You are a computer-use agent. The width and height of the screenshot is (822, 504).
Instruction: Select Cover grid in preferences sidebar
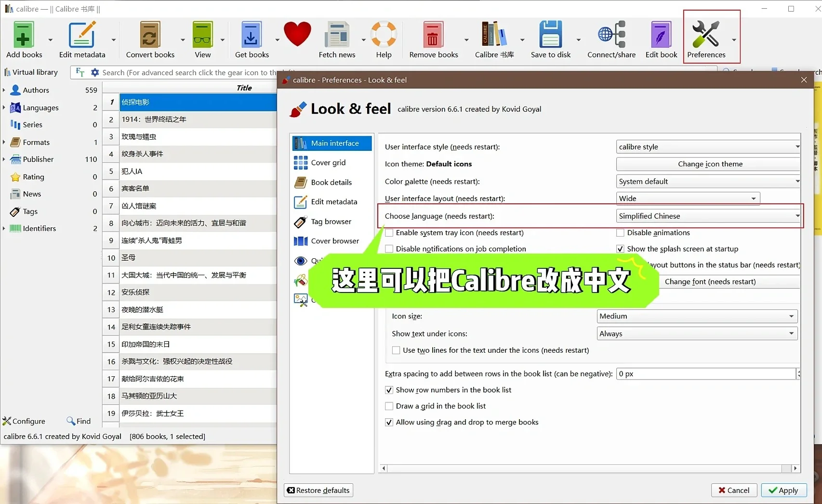point(331,163)
